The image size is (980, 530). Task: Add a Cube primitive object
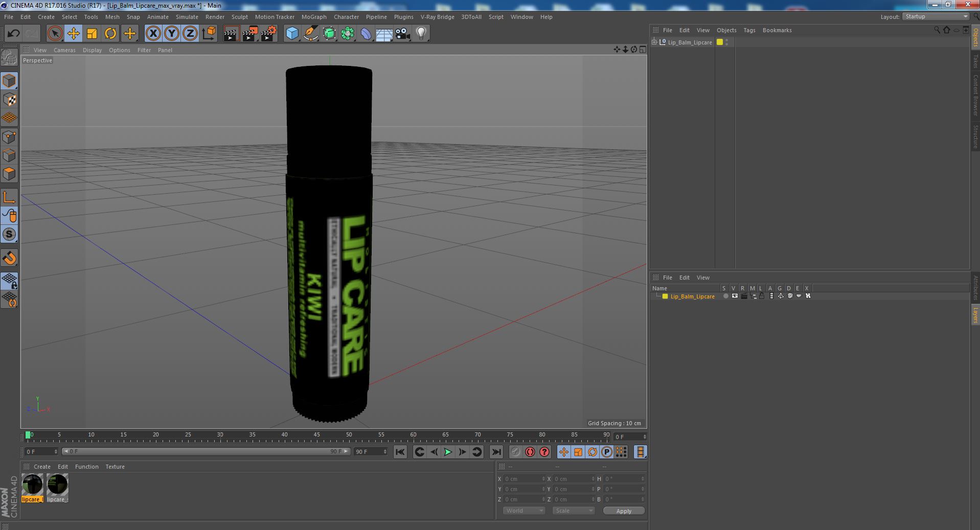click(x=292, y=34)
